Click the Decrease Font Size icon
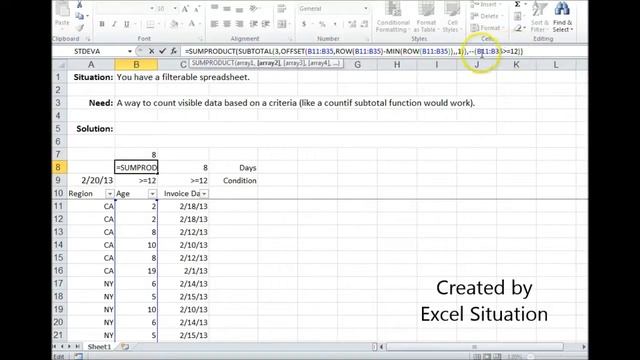 click(197, 9)
